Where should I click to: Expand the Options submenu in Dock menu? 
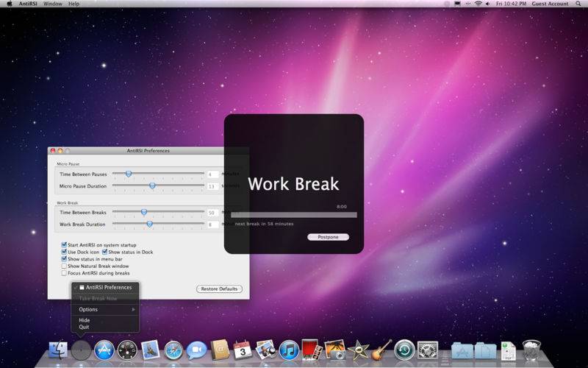tap(105, 309)
